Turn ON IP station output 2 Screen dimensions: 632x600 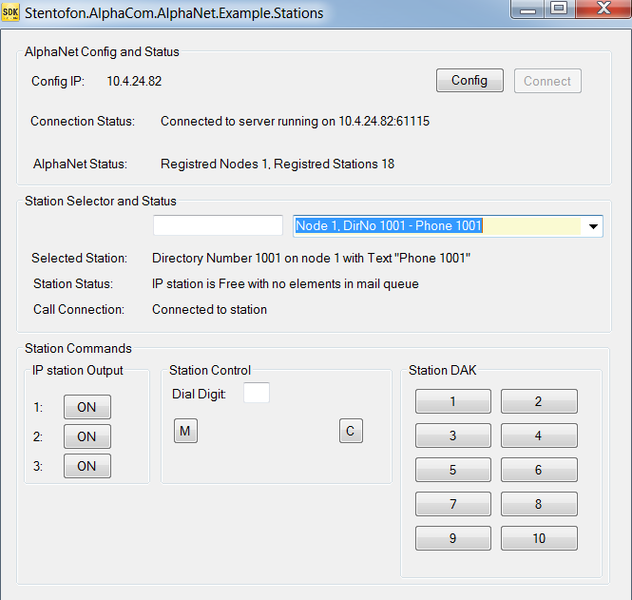pyautogui.click(x=87, y=436)
